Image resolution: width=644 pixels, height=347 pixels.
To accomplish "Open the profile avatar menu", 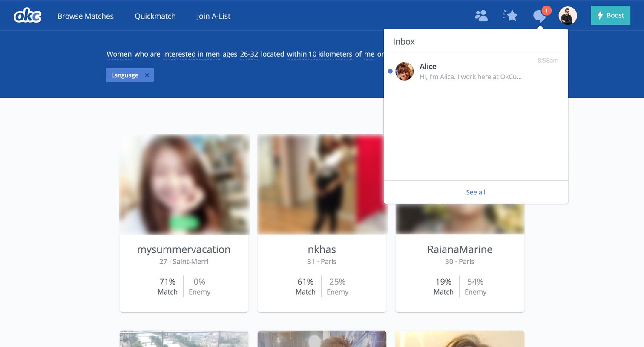I will (568, 16).
